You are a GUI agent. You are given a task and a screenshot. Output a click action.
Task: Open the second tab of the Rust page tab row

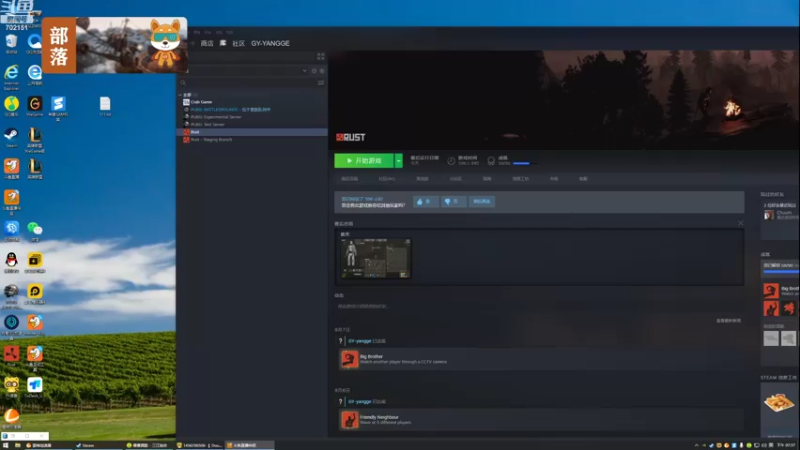387,179
